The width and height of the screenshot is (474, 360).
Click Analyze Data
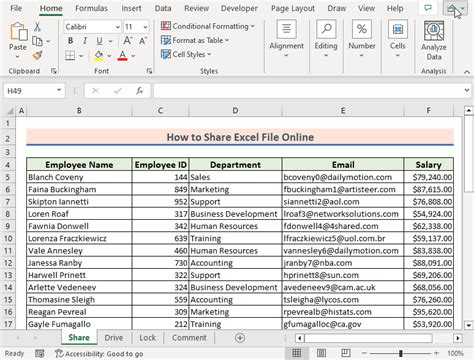click(434, 41)
